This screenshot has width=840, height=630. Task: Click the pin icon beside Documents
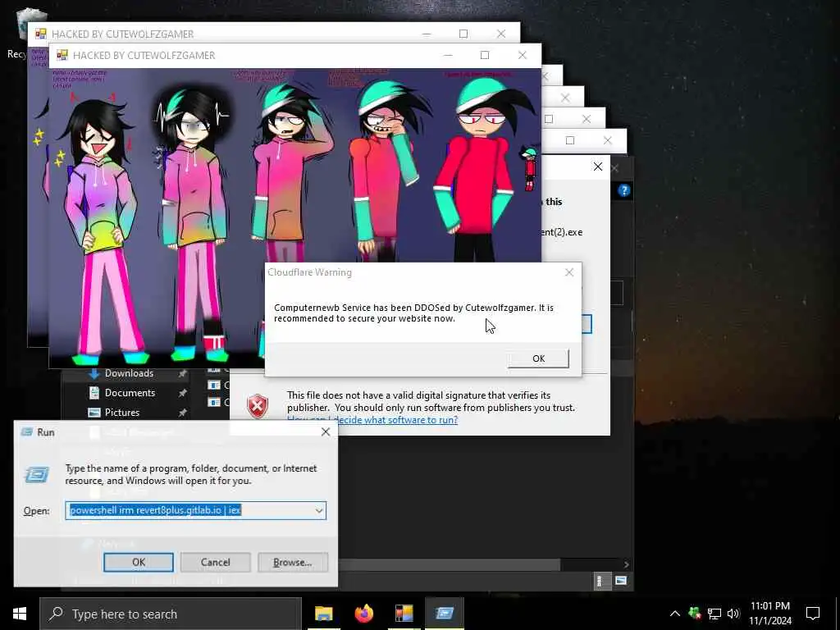click(182, 393)
